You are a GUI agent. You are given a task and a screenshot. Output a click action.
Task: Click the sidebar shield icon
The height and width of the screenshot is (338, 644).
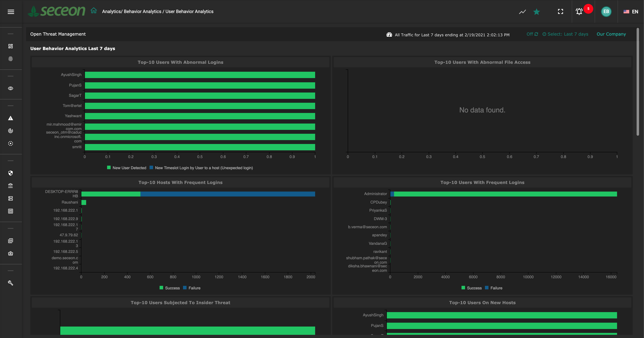pyautogui.click(x=11, y=173)
